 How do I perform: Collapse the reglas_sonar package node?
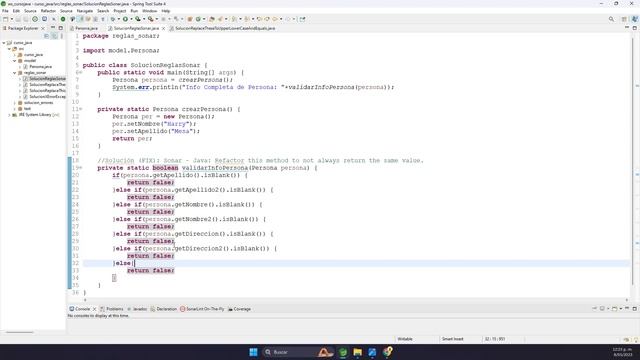(14, 73)
